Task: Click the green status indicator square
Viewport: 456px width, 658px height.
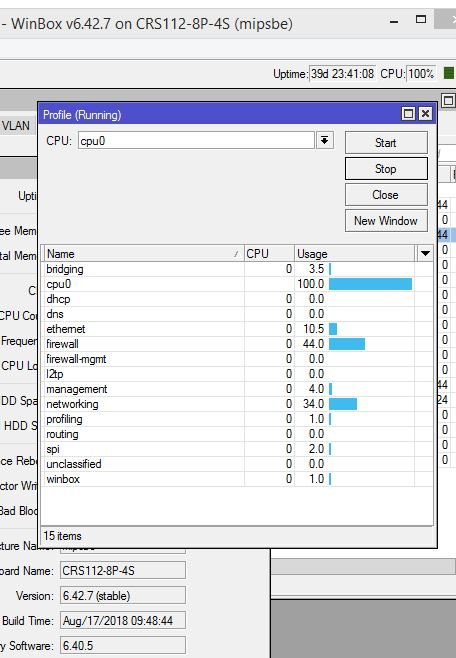Action: (x=448, y=73)
